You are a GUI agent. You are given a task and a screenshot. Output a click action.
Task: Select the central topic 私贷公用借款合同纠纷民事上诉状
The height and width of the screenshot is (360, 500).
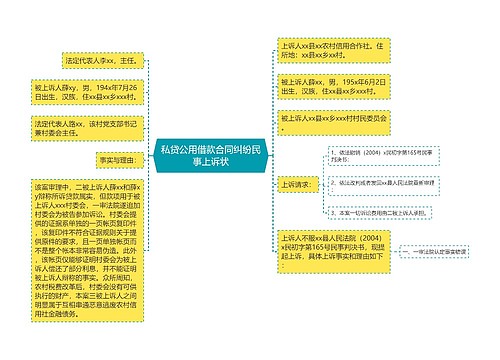pyautogui.click(x=211, y=156)
